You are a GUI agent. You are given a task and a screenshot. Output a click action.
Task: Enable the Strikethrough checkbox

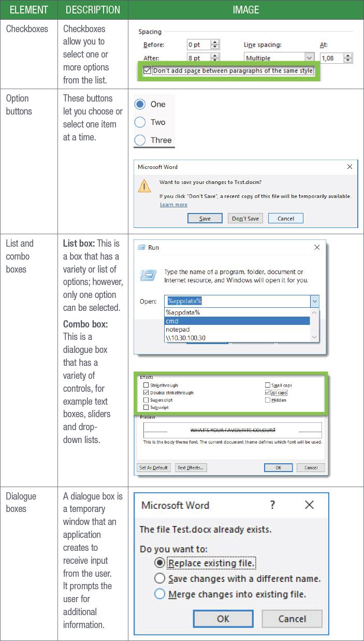click(x=145, y=386)
